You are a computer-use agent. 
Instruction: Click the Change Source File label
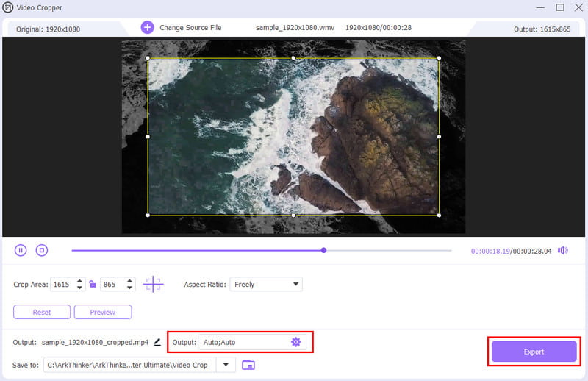click(x=190, y=27)
